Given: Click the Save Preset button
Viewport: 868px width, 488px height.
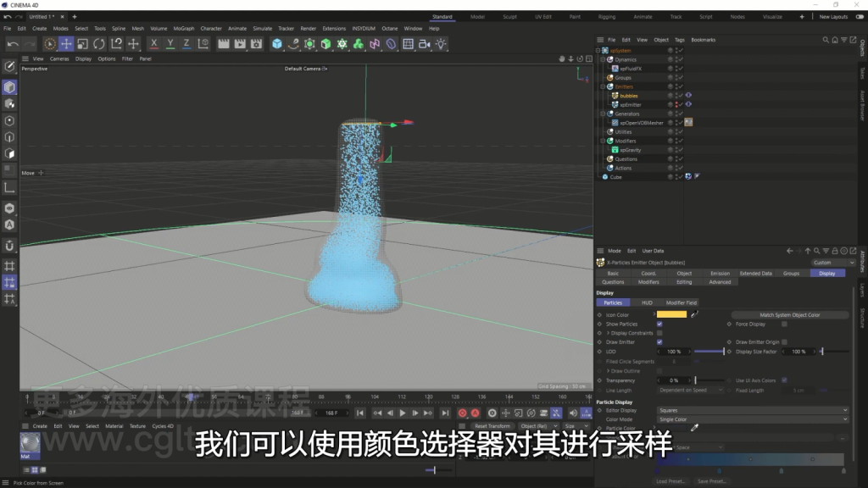Looking at the screenshot, I should coord(711,481).
